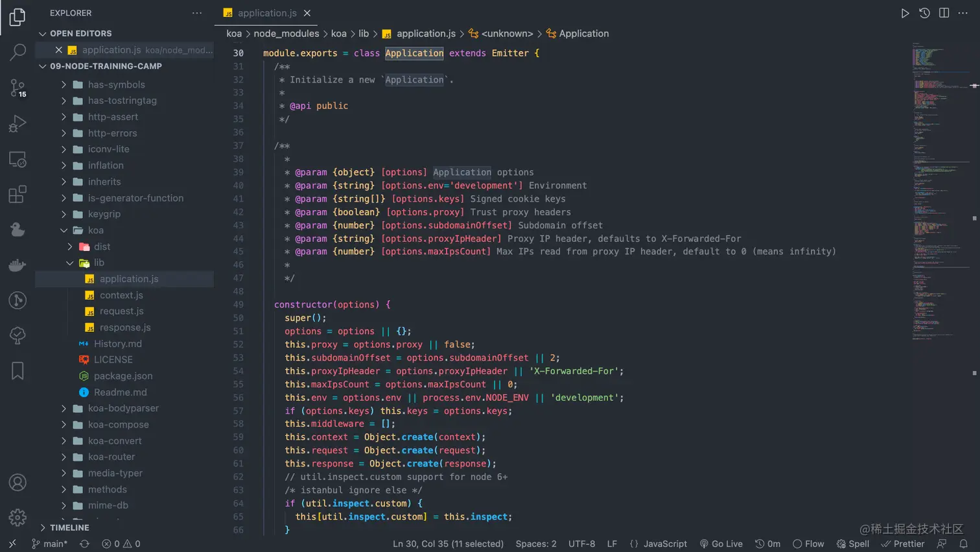Screen dimensions: 980x552
Task: Open the Accounts menu
Action: 17,483
